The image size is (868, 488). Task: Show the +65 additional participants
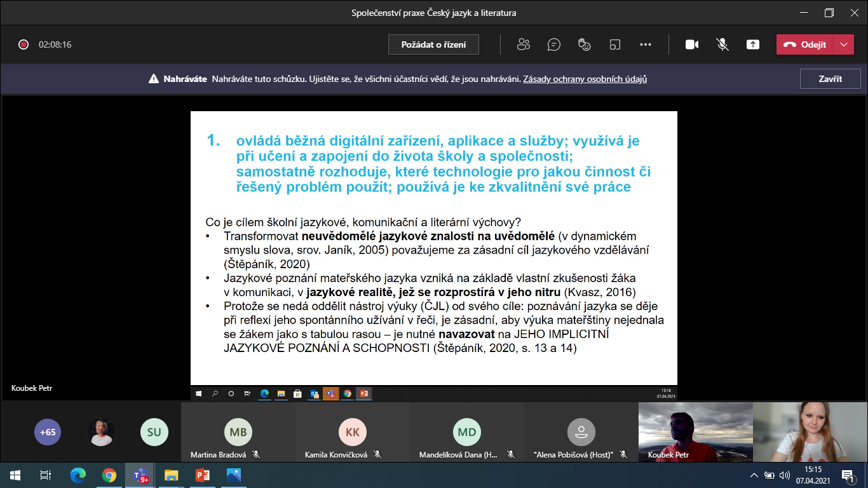click(48, 432)
